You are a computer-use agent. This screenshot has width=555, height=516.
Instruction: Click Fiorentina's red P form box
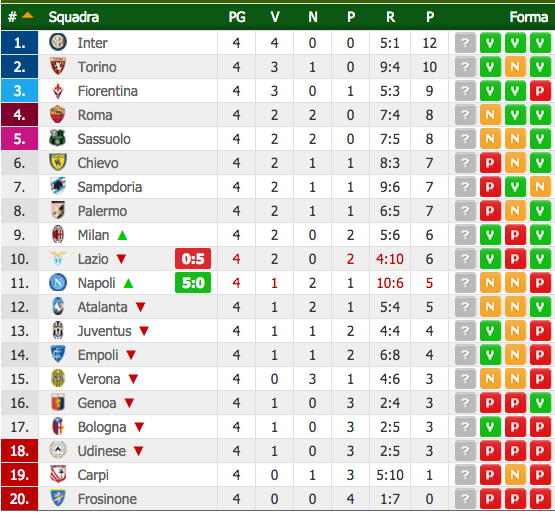[540, 91]
